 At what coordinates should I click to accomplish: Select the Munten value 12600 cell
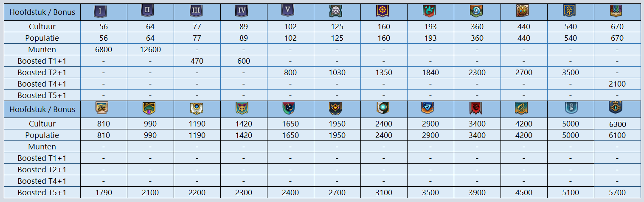pyautogui.click(x=150, y=50)
